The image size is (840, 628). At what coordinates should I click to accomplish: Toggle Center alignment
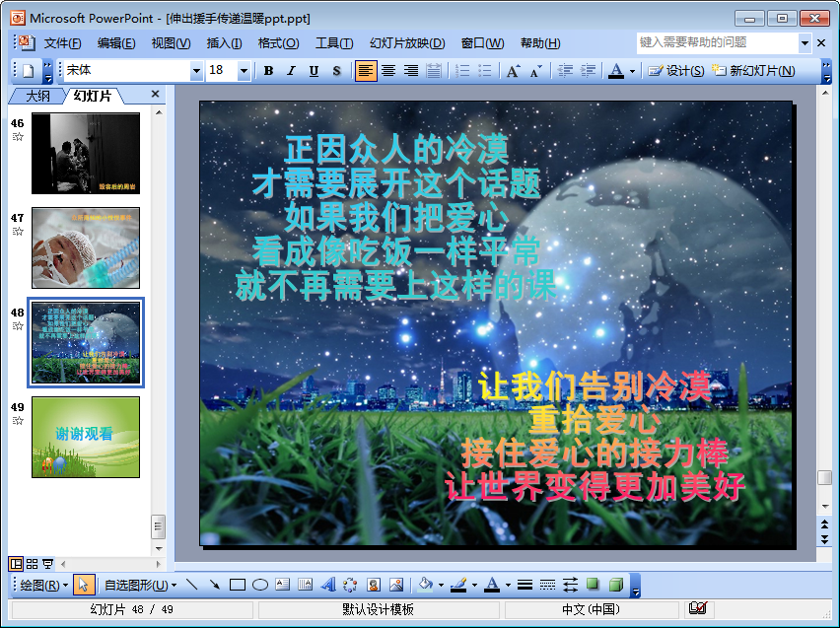click(388, 71)
